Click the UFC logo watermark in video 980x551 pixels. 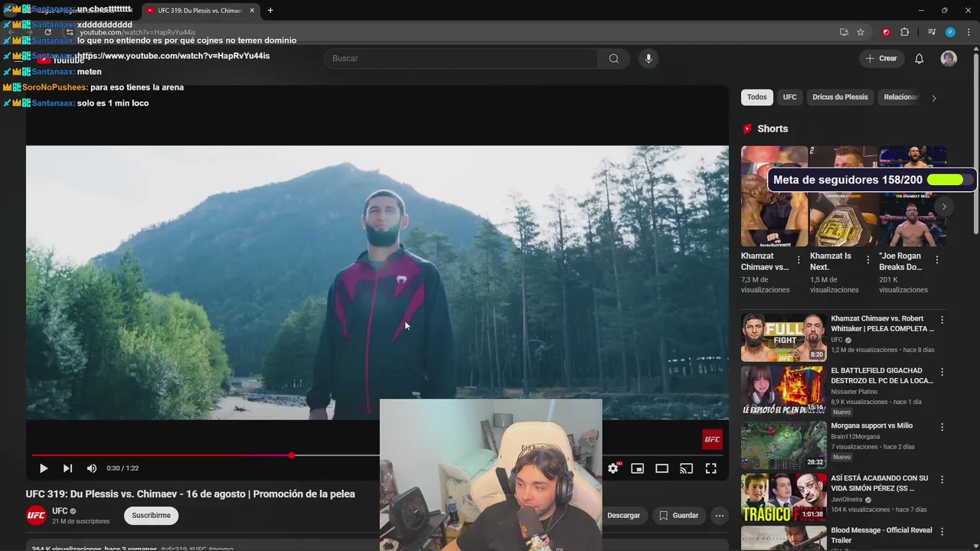pyautogui.click(x=712, y=439)
